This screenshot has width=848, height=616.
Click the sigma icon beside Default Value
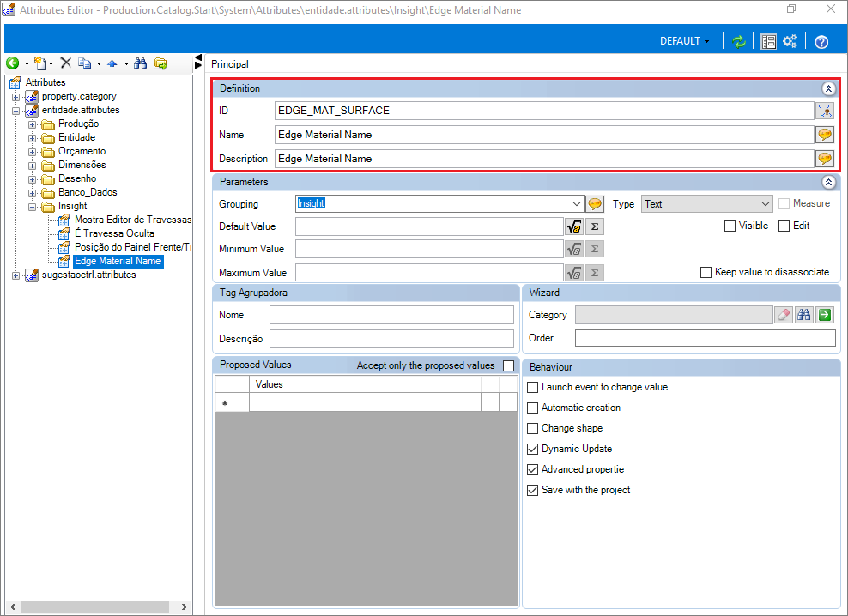pos(595,226)
